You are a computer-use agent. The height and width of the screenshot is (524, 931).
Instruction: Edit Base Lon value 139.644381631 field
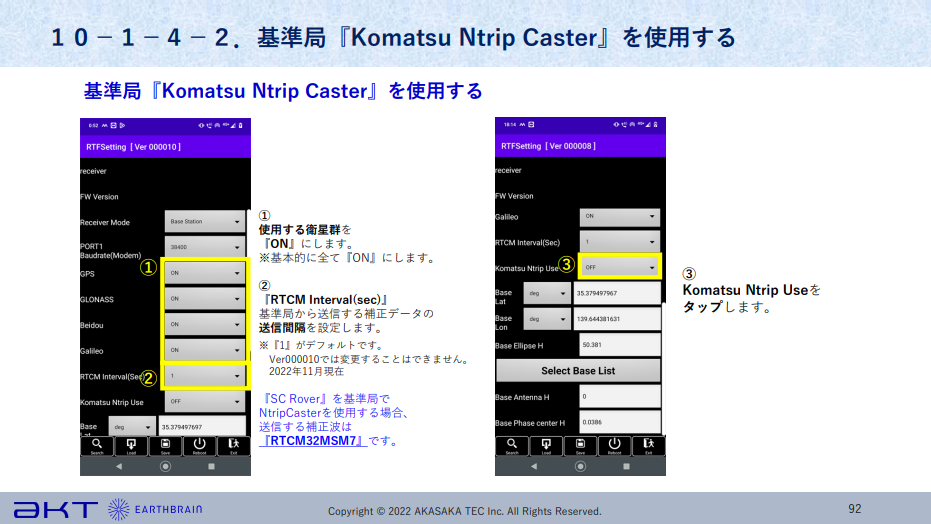click(x=618, y=319)
